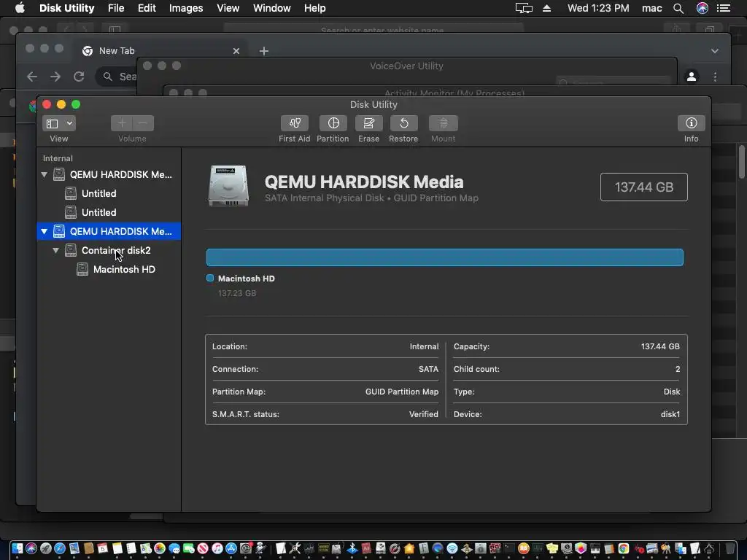Click the Erase toolbar icon
The image size is (747, 560).
tap(368, 123)
